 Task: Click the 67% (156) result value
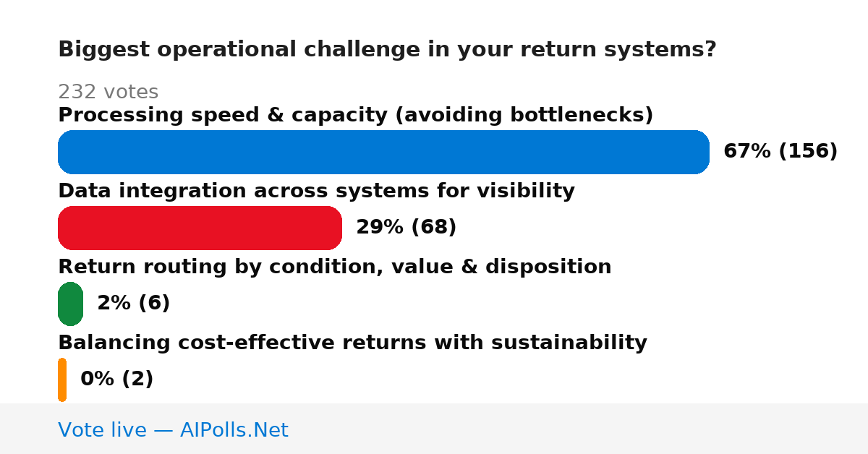coord(780,151)
